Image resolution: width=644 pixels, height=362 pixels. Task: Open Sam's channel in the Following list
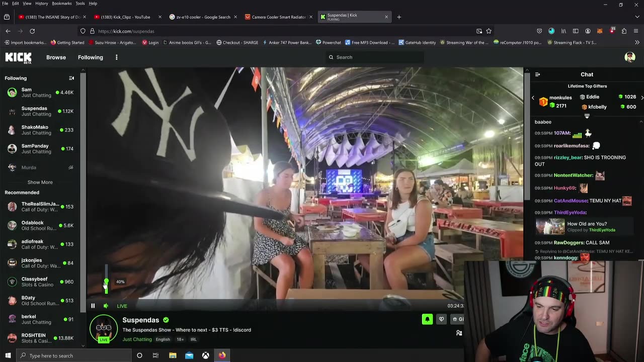40,93
